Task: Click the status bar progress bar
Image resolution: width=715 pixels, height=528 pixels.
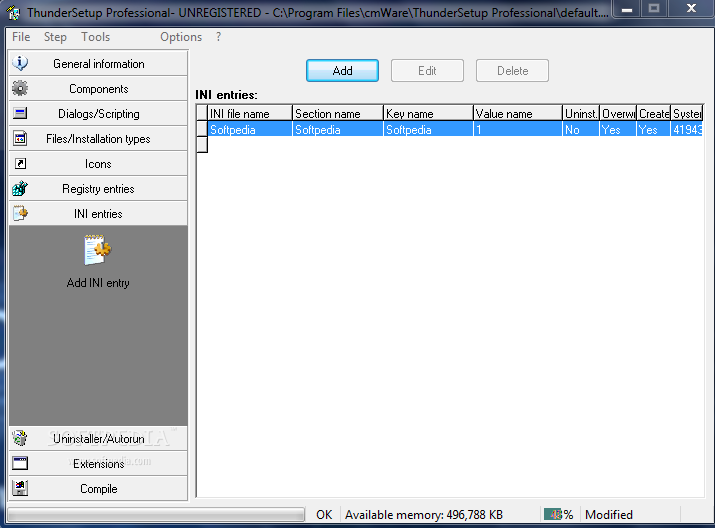Action: point(155,515)
